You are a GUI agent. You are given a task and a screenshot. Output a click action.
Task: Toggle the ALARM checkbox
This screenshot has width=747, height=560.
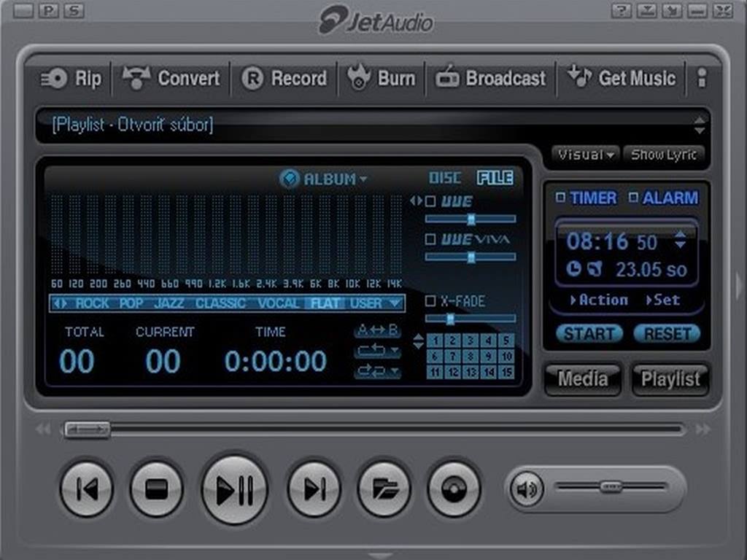click(x=633, y=197)
